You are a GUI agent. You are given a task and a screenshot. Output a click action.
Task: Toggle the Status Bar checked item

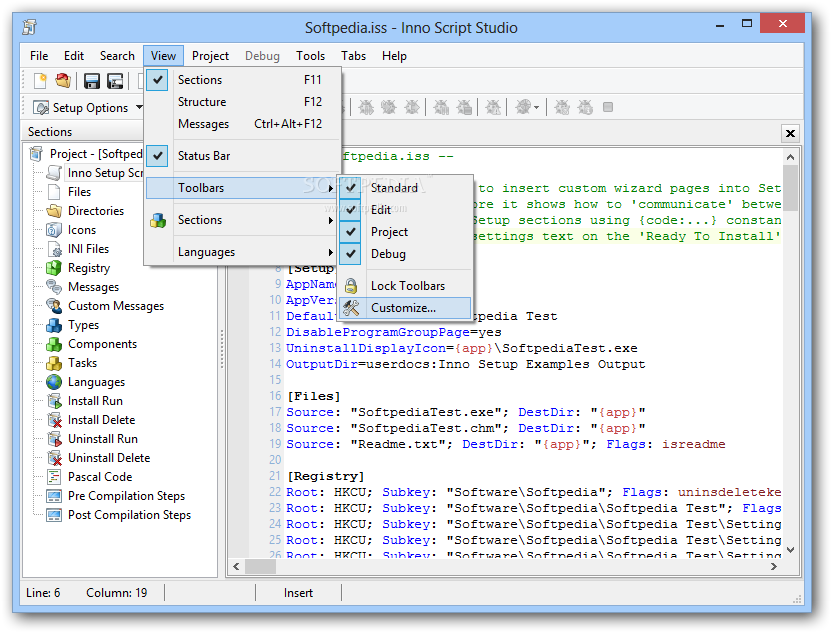[242, 155]
